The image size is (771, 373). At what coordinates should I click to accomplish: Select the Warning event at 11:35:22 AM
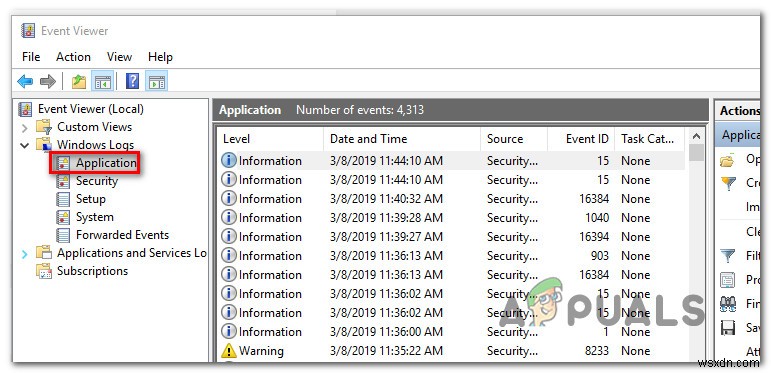tap(450, 351)
